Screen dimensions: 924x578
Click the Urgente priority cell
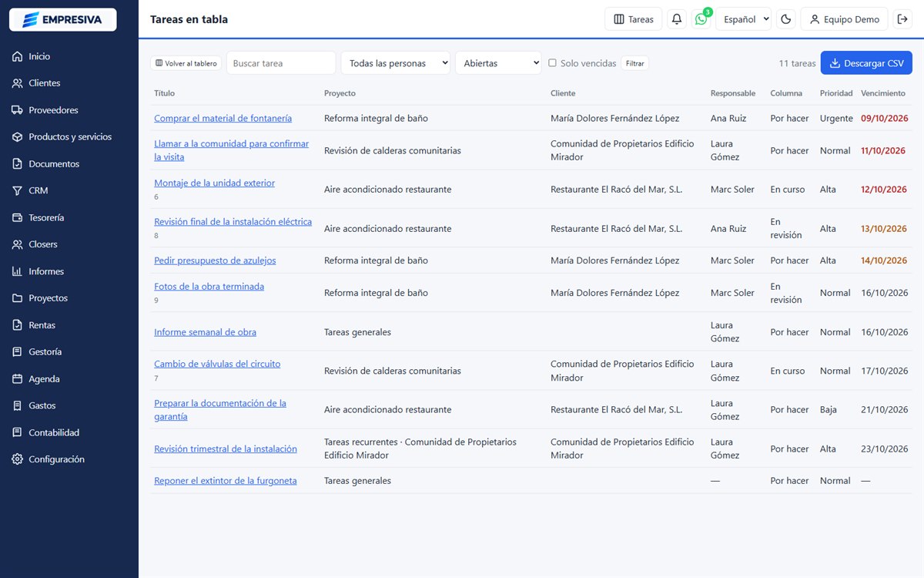[x=836, y=119]
